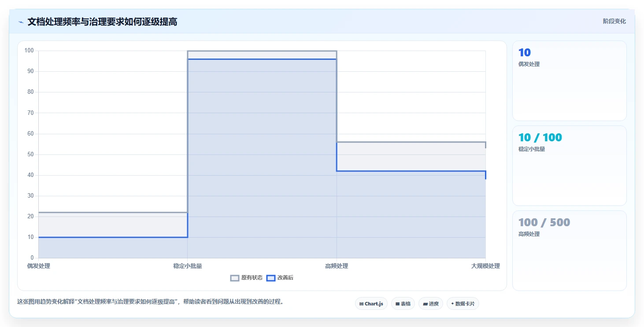Select the Chart.js tag chip
This screenshot has height=327, width=644.
click(371, 304)
